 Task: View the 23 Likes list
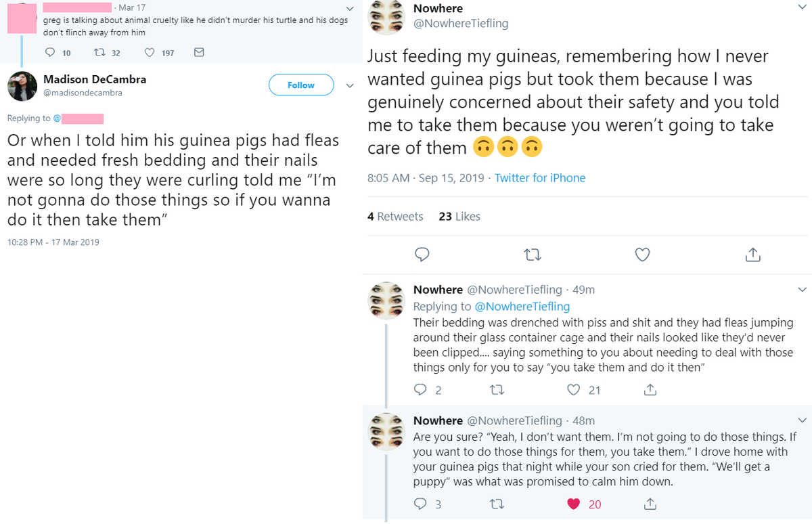pos(459,216)
